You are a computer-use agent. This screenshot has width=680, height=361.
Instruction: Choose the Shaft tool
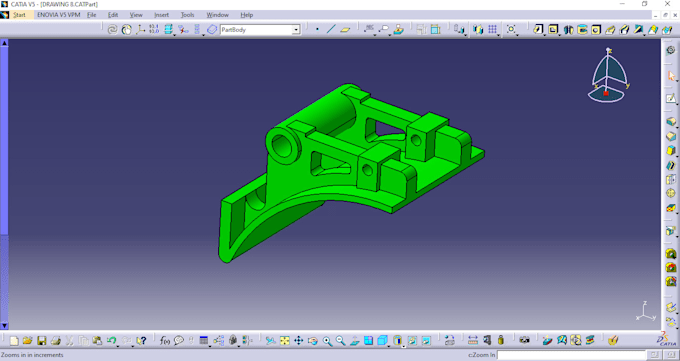coord(569,30)
